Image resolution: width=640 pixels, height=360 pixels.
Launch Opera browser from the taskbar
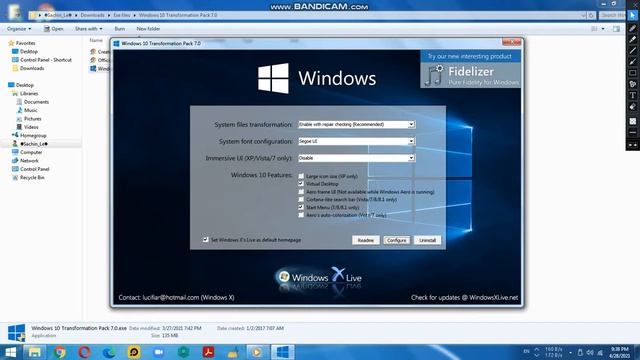tap(84, 352)
